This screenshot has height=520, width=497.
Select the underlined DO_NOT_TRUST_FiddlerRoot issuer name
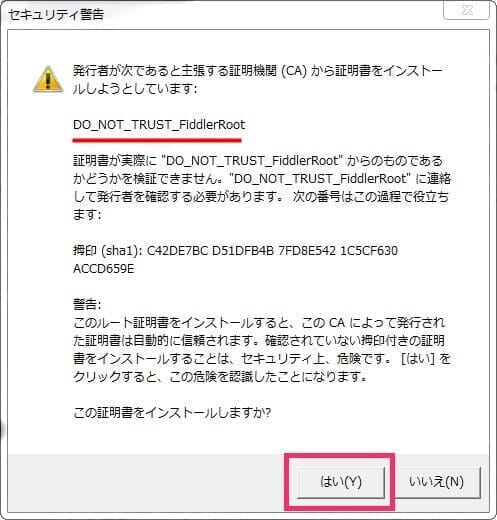[x=159, y=125]
